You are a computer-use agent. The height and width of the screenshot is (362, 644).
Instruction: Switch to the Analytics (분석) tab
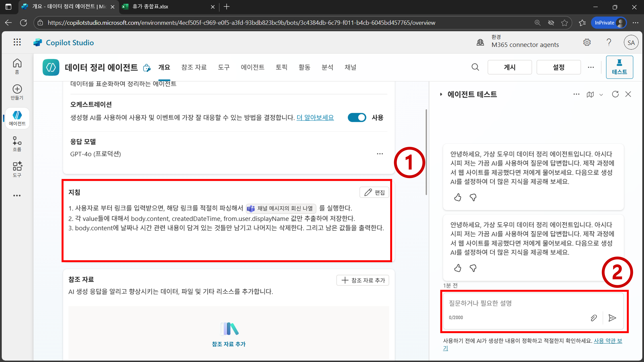click(x=327, y=67)
